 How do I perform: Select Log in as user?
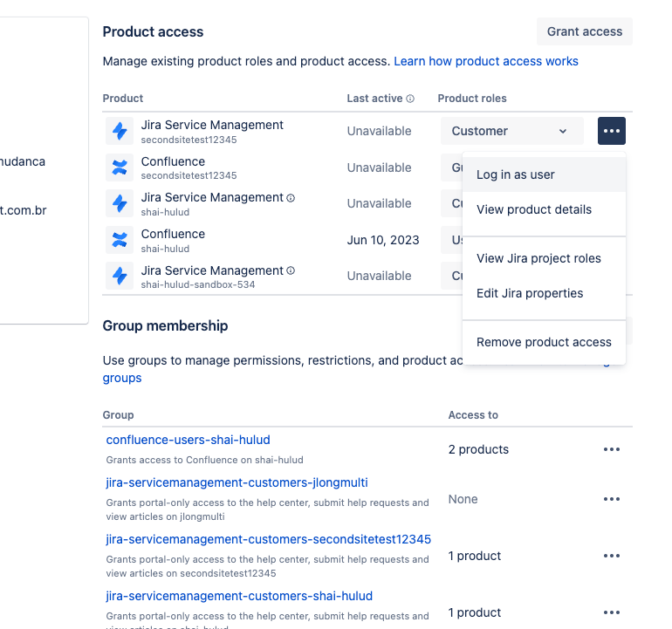tap(516, 174)
